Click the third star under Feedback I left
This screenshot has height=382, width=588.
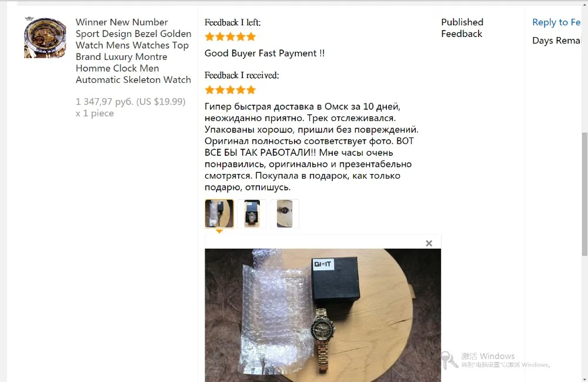point(230,37)
